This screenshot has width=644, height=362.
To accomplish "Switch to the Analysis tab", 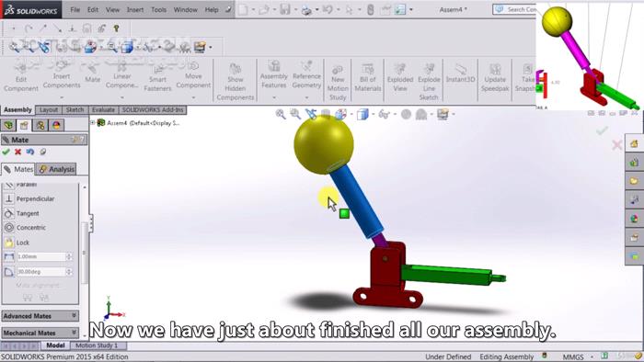I will [x=57, y=169].
